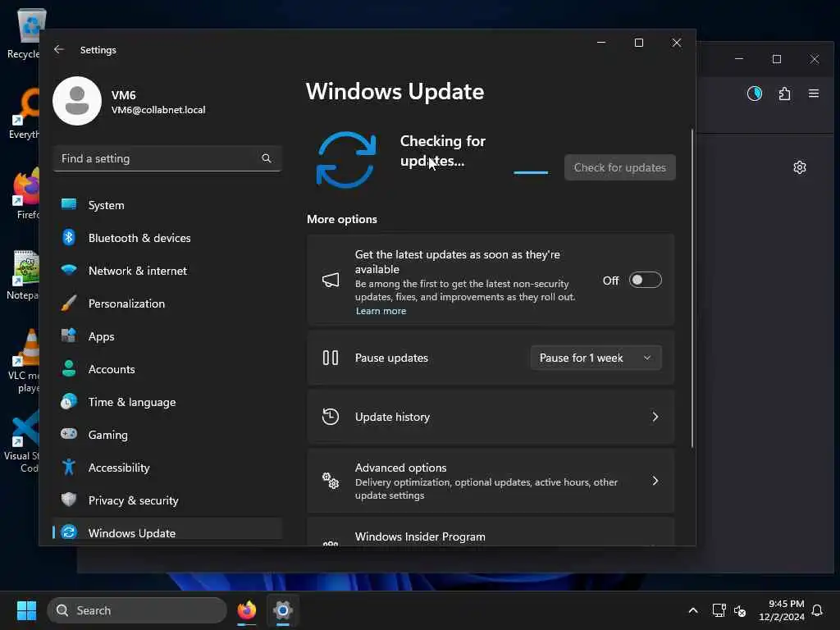Select Time & language clock icon
The width and height of the screenshot is (840, 630).
tap(69, 401)
